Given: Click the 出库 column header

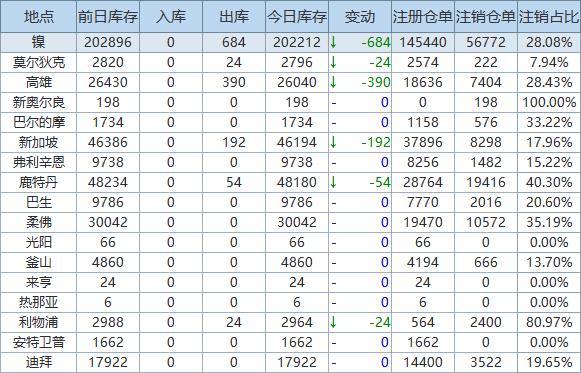Looking at the screenshot, I should point(234,17).
